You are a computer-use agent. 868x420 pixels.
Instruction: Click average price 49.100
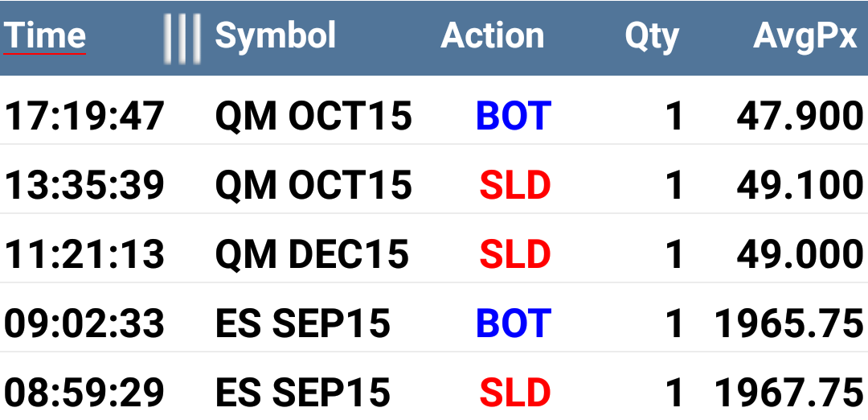pos(800,185)
